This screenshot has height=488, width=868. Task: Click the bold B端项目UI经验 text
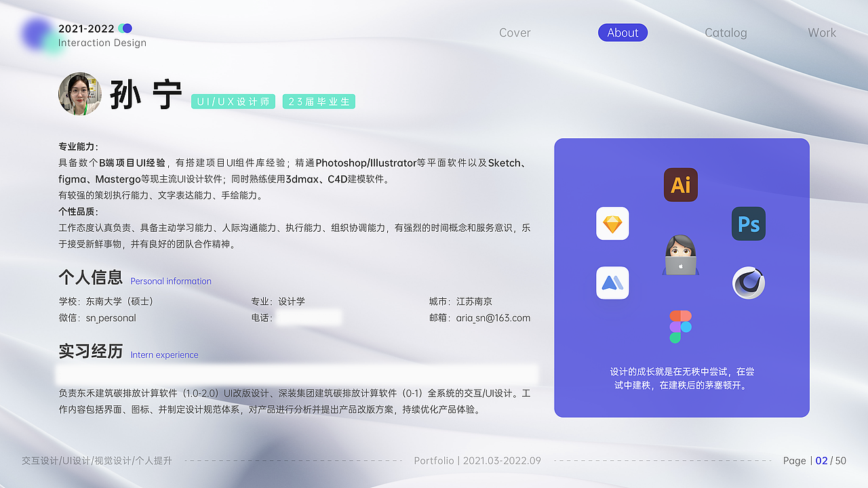click(132, 163)
